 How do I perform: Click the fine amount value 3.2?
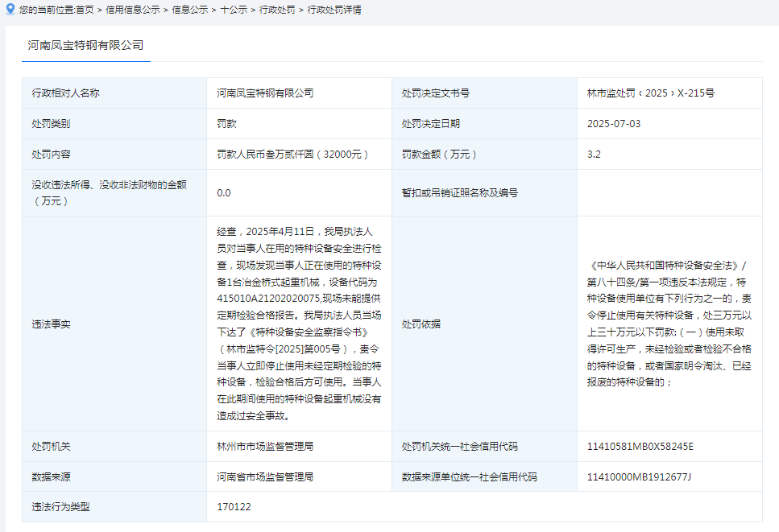594,155
